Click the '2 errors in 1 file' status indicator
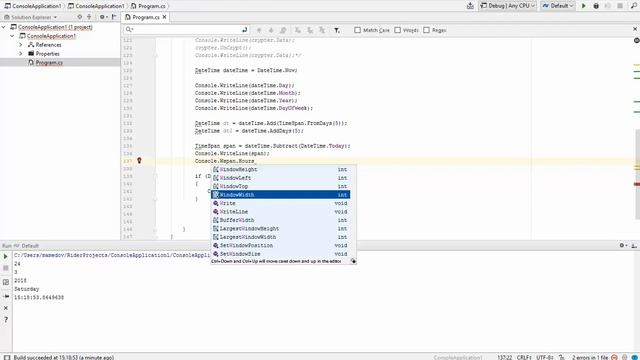 [x=590, y=357]
